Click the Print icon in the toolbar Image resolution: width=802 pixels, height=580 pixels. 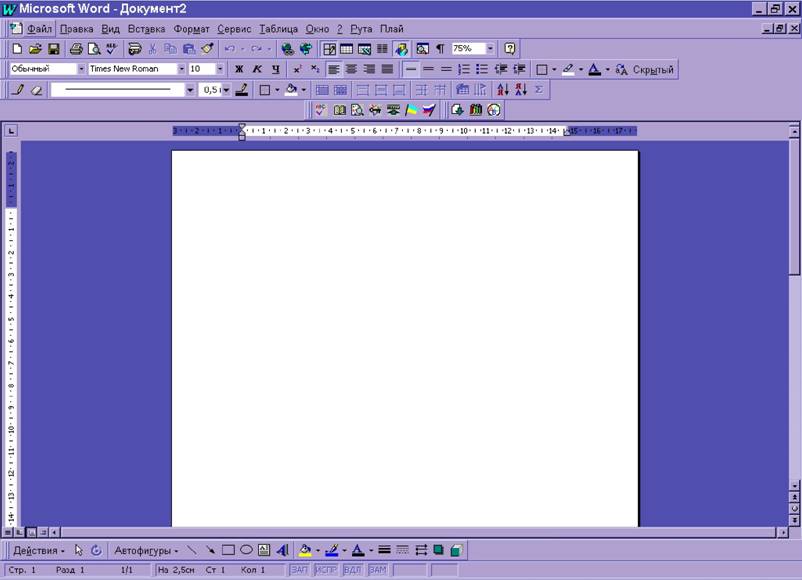(x=76, y=49)
